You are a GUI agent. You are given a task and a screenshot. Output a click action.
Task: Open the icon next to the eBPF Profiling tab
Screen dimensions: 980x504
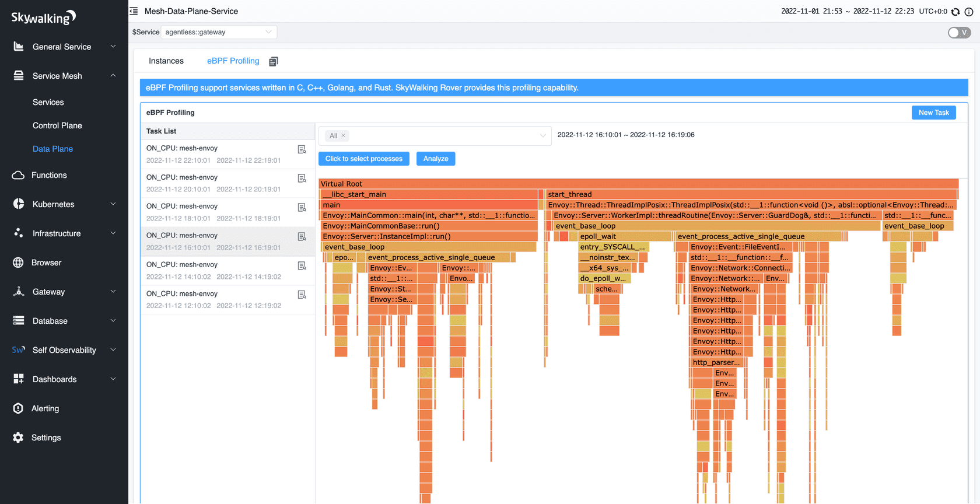(x=273, y=61)
